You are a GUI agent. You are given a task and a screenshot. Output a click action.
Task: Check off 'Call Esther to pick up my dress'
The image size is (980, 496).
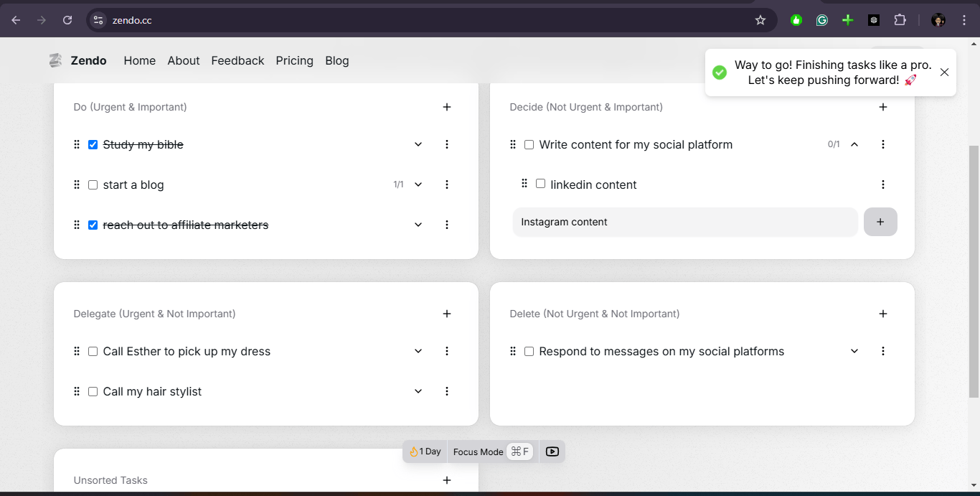click(x=93, y=352)
